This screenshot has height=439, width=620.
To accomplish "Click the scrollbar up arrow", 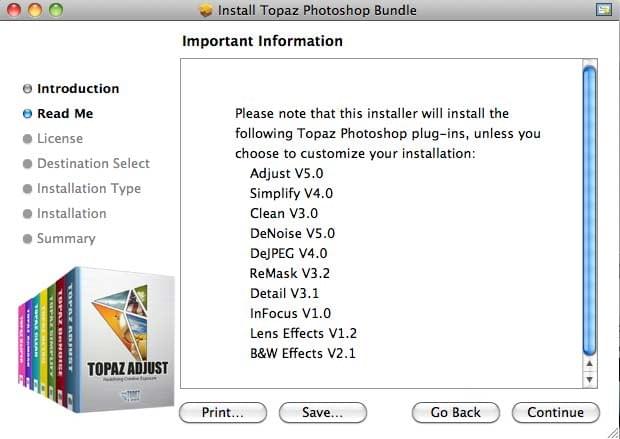I will click(x=589, y=363).
